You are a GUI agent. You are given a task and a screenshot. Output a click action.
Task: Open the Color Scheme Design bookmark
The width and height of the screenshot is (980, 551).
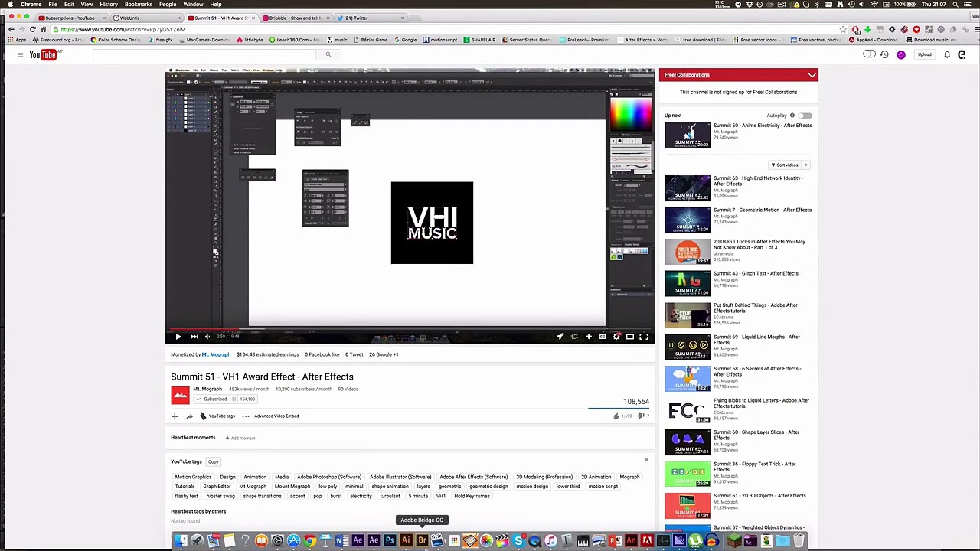tap(116, 40)
